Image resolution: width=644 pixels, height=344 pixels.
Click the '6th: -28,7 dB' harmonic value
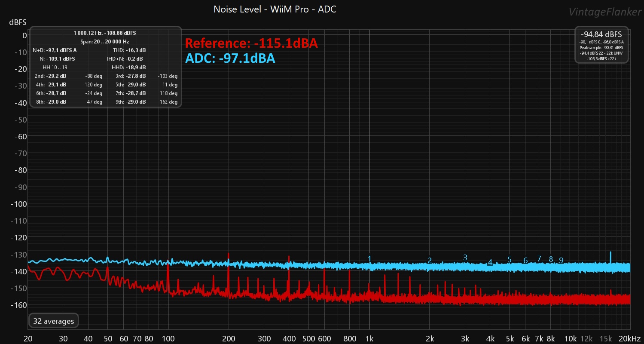(51, 93)
